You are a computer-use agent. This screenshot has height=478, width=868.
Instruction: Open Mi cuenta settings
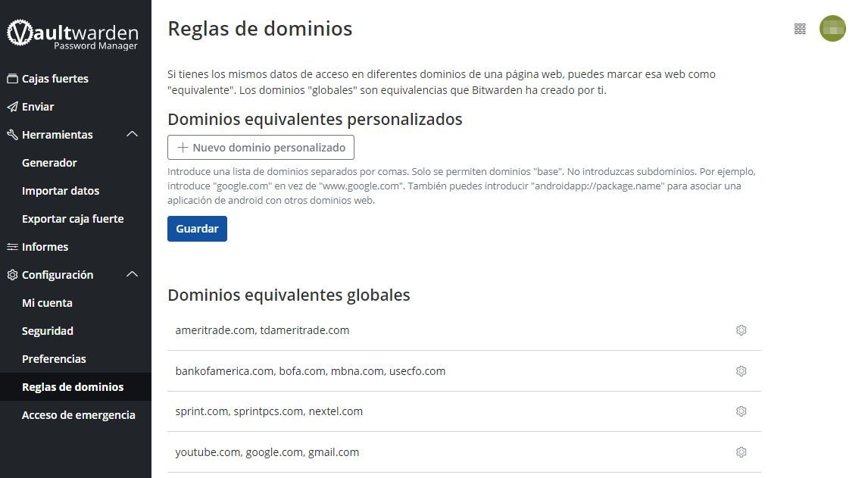(x=47, y=303)
